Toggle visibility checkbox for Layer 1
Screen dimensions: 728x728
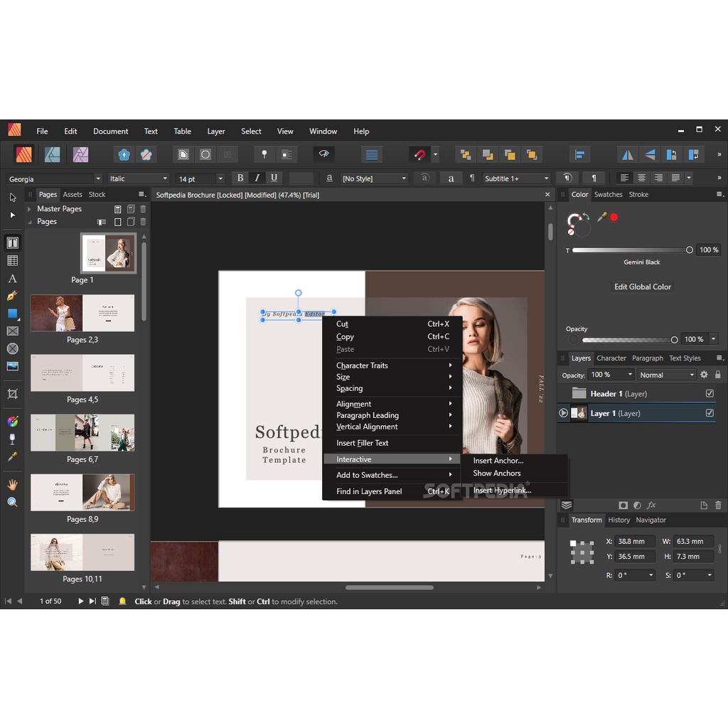click(x=710, y=413)
